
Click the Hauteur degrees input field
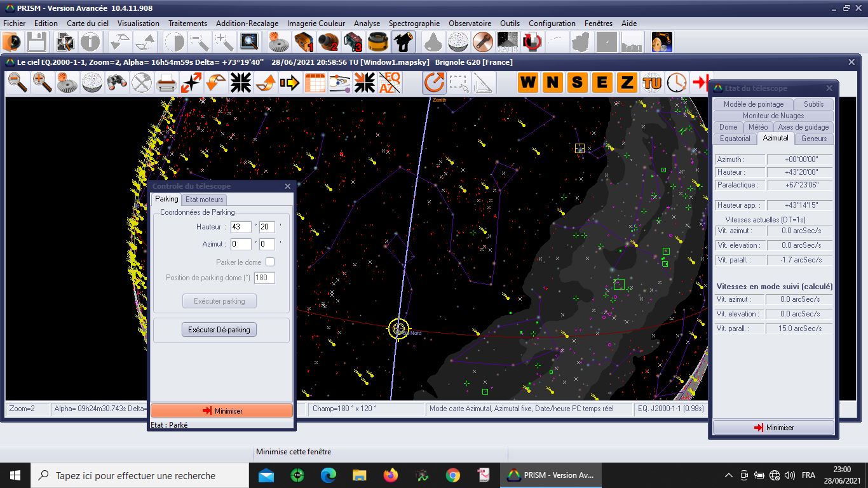(x=241, y=227)
